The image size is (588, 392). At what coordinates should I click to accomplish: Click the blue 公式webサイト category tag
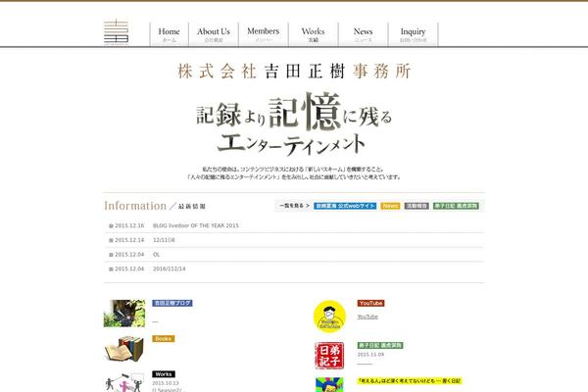(x=345, y=206)
